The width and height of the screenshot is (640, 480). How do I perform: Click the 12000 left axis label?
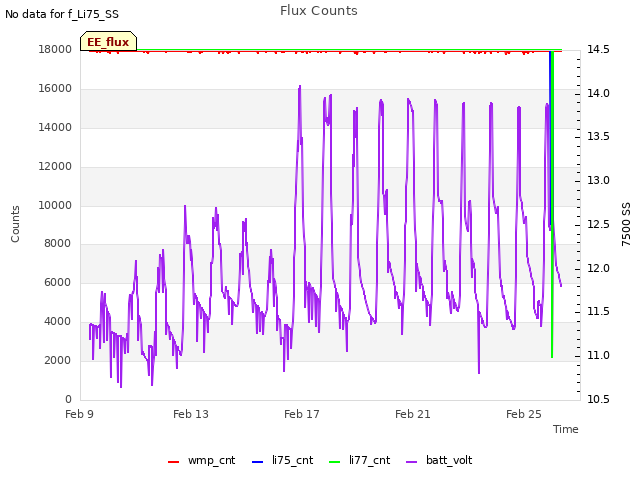[55, 167]
